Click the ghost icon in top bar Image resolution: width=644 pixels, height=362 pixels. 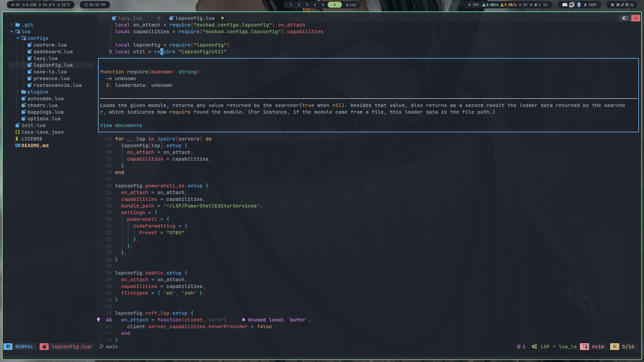click(x=612, y=5)
